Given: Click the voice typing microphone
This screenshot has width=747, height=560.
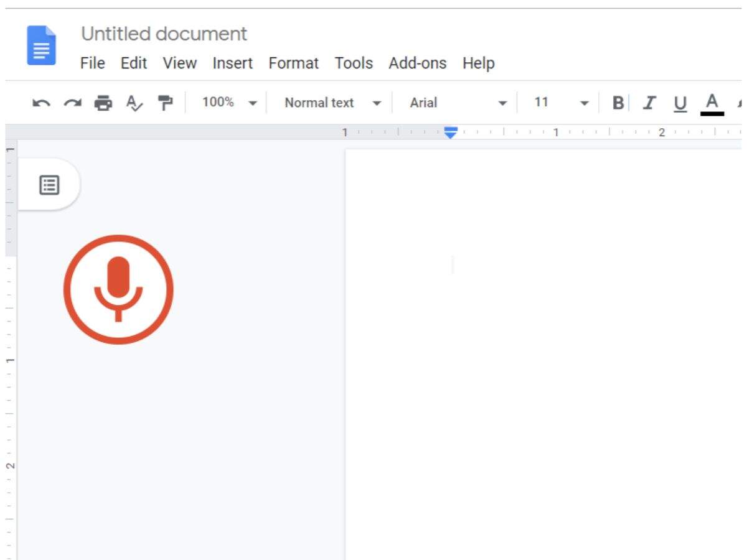Looking at the screenshot, I should click(118, 287).
